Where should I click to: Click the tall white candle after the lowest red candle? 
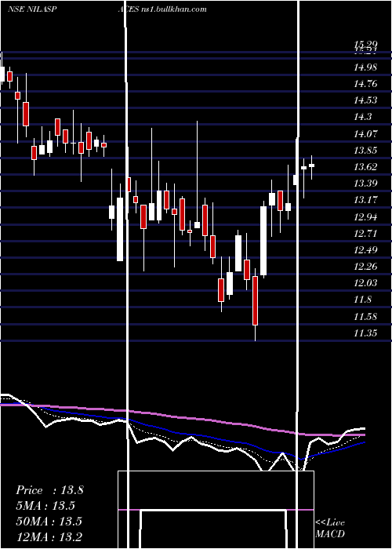coord(263,241)
